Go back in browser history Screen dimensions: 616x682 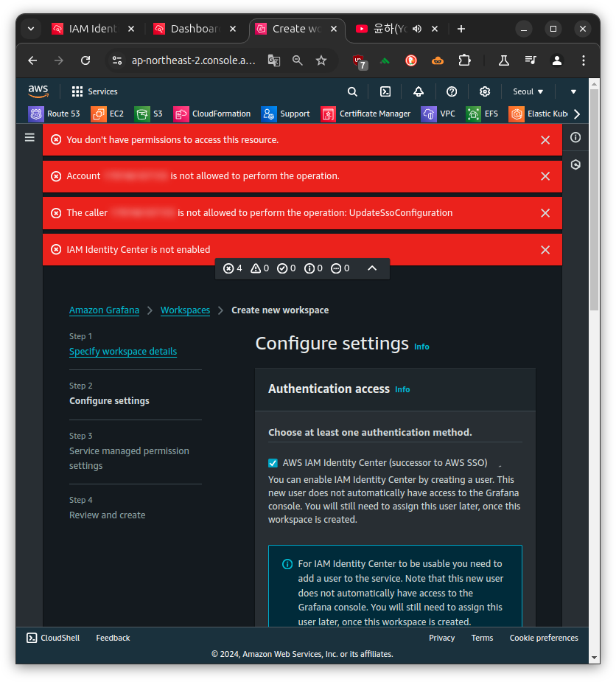pos(32,60)
